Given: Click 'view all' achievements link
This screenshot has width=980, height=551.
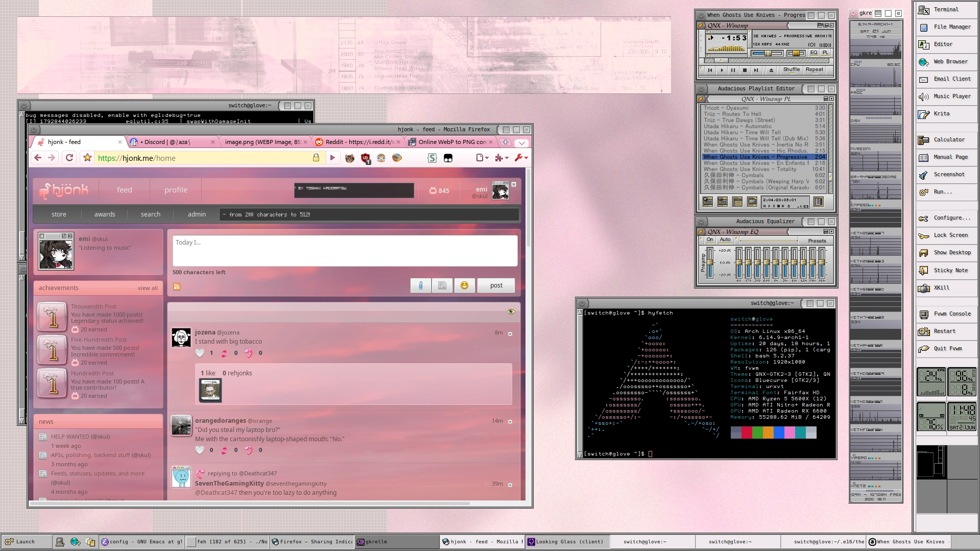Looking at the screenshot, I should [148, 289].
